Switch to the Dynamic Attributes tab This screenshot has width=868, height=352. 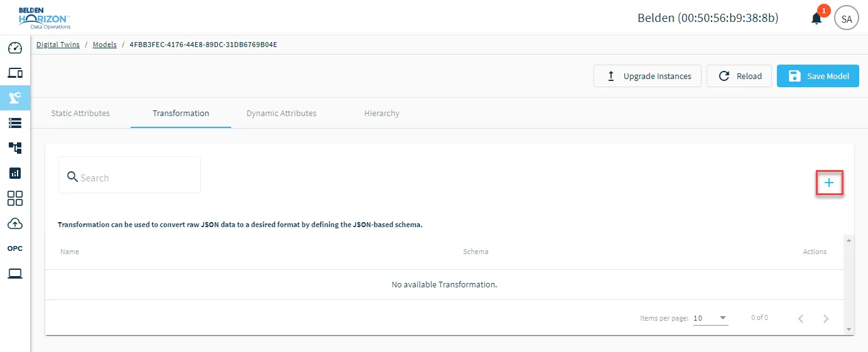click(281, 113)
